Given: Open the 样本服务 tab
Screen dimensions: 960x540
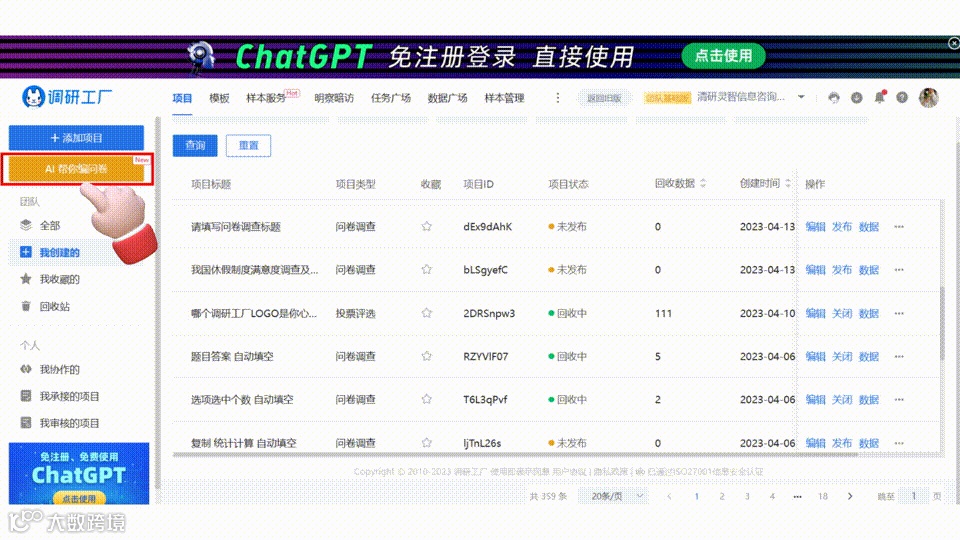Looking at the screenshot, I should click(266, 98).
